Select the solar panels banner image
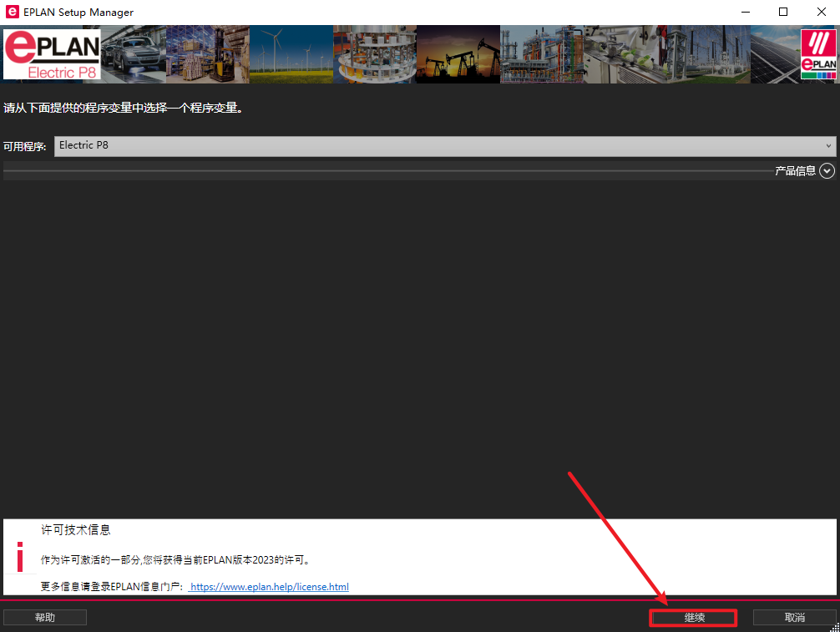This screenshot has width=840, height=632. (x=775, y=55)
